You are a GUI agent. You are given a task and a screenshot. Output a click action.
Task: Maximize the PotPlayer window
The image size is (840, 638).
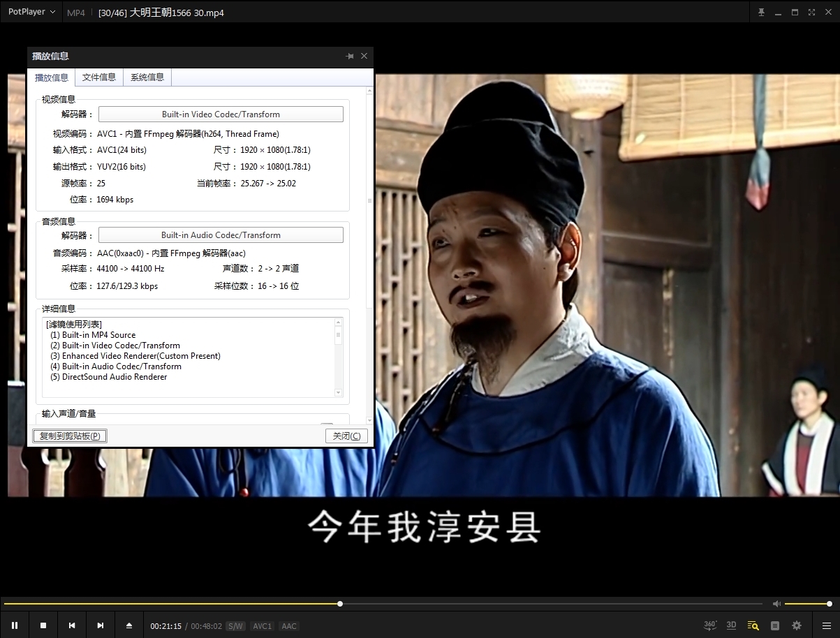tap(795, 13)
